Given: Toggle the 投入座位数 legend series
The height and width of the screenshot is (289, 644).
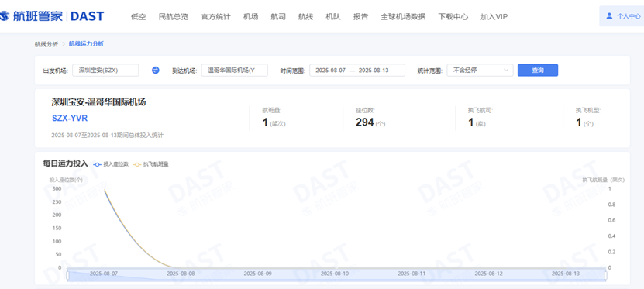Looking at the screenshot, I should [x=111, y=163].
